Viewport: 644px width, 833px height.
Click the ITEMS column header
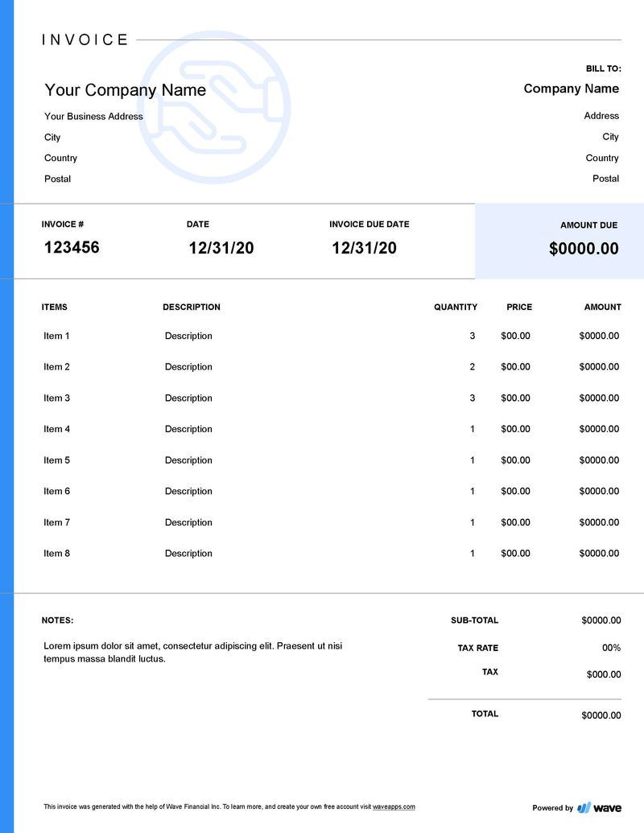pyautogui.click(x=54, y=307)
